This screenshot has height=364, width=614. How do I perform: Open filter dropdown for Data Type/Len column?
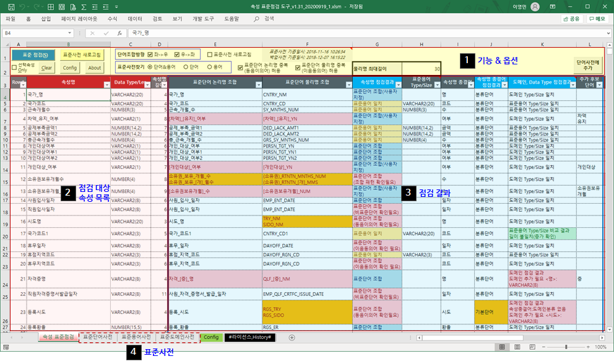tap(147, 85)
